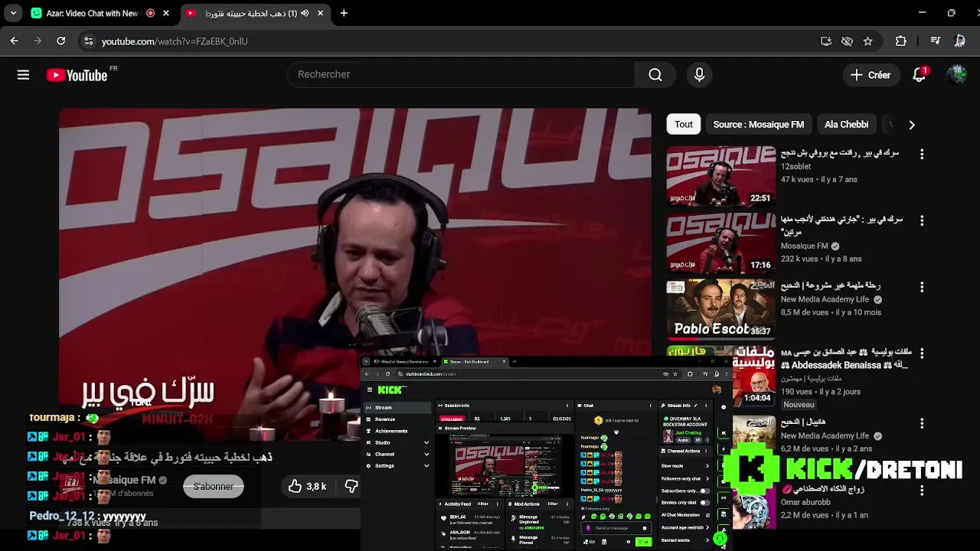
Task: Open Kick dashboard hamburger menu in overlay
Action: (x=370, y=390)
